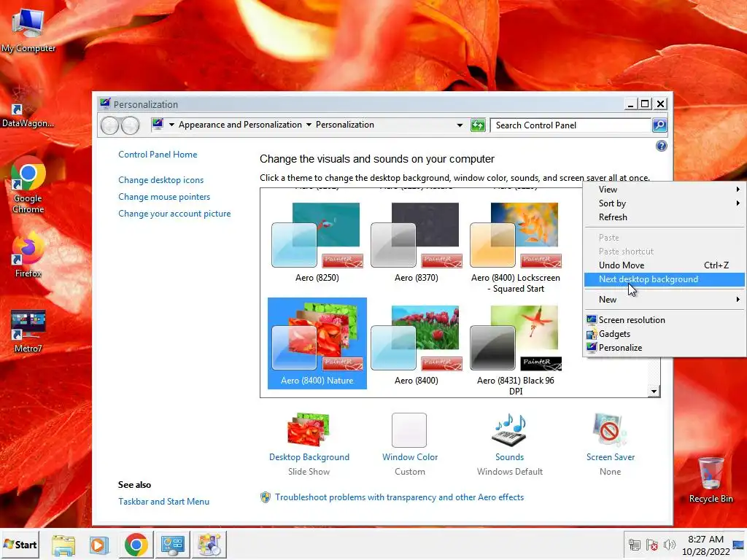
Task: Open Troubleshoot transparency and Aero effects link
Action: [399, 497]
